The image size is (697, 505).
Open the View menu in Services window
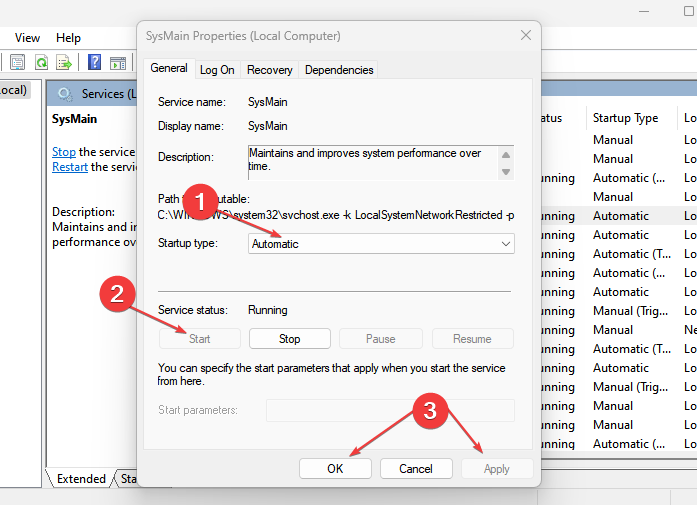point(27,38)
